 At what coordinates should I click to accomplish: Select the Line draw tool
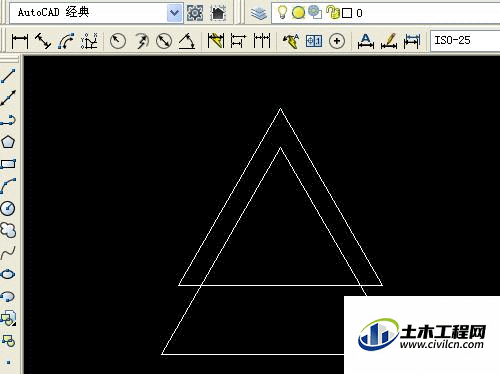8,76
